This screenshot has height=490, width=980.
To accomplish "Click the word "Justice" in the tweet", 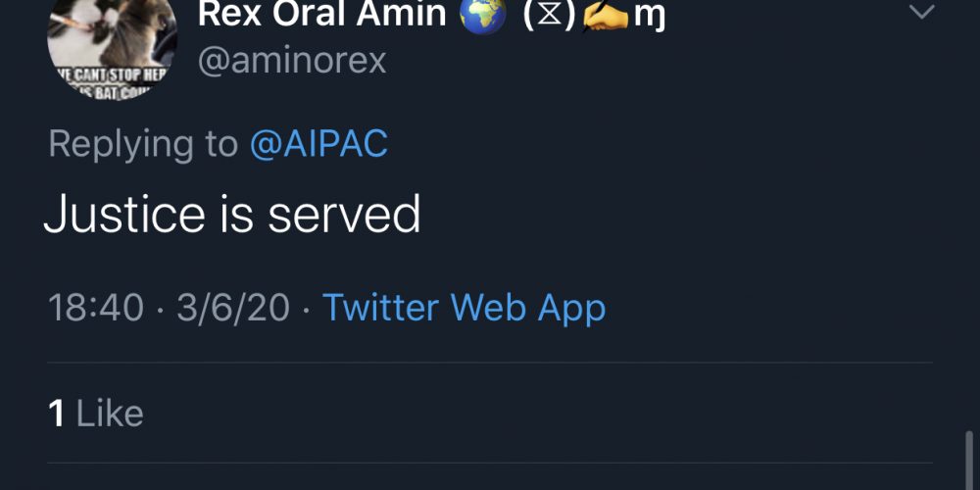I will [x=124, y=215].
